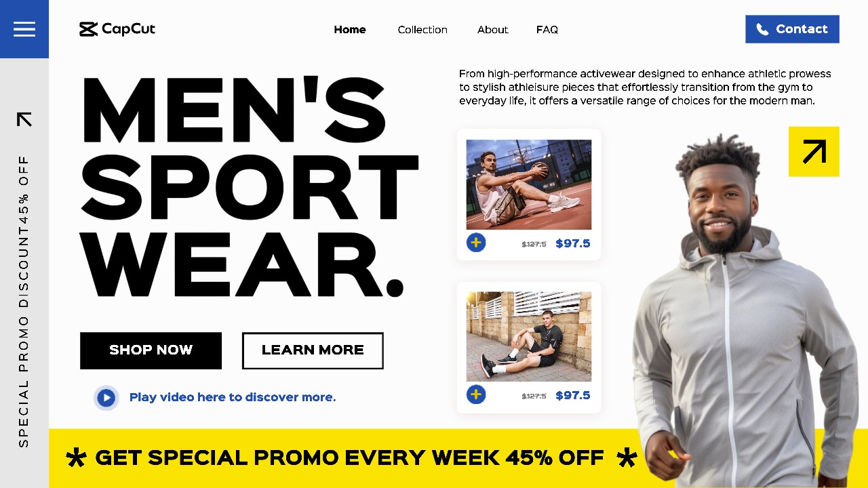Open the FAQ nav item
868x488 pixels.
[547, 30]
